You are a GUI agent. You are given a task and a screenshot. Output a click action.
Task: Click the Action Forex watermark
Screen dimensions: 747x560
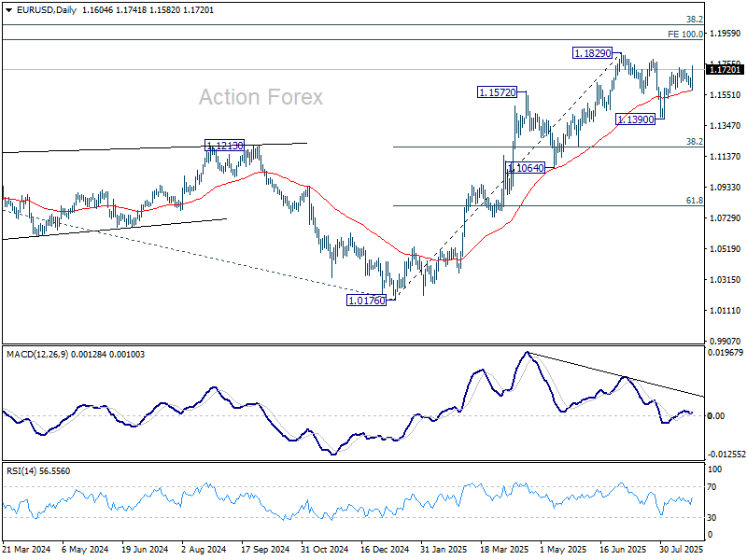(x=261, y=97)
